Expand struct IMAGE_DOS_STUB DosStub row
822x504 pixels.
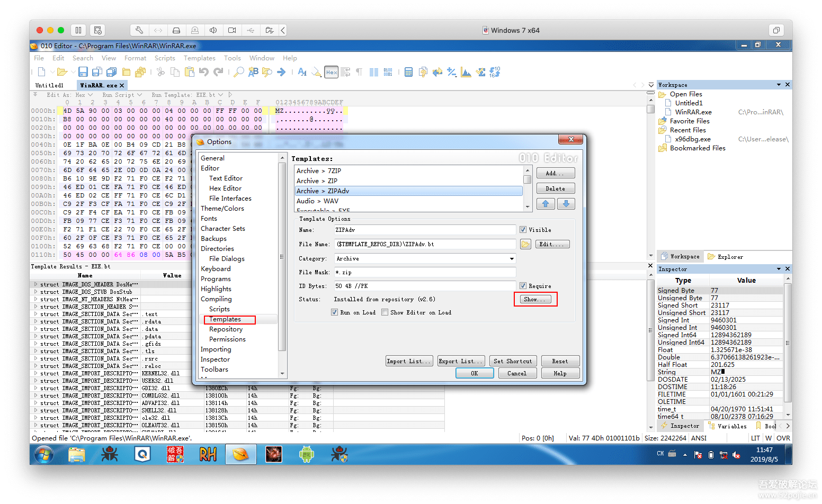36,292
